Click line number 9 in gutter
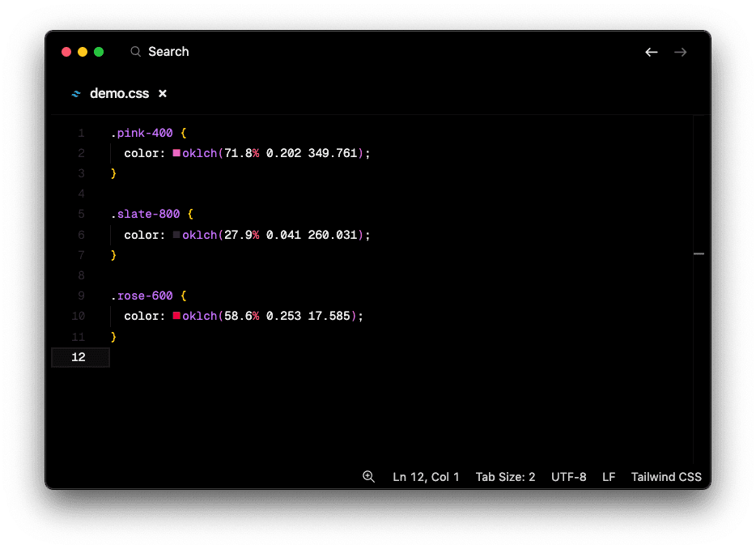This screenshot has width=756, height=549. coord(81,296)
